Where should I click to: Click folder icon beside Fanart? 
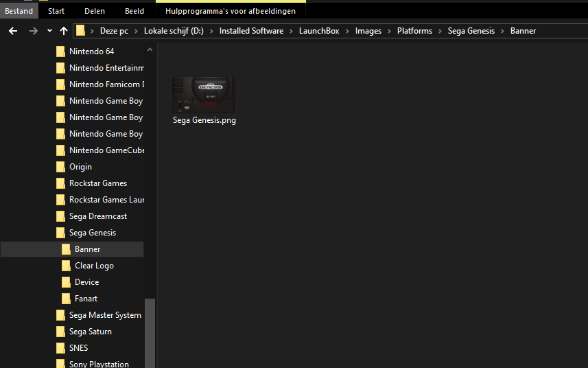(66, 299)
